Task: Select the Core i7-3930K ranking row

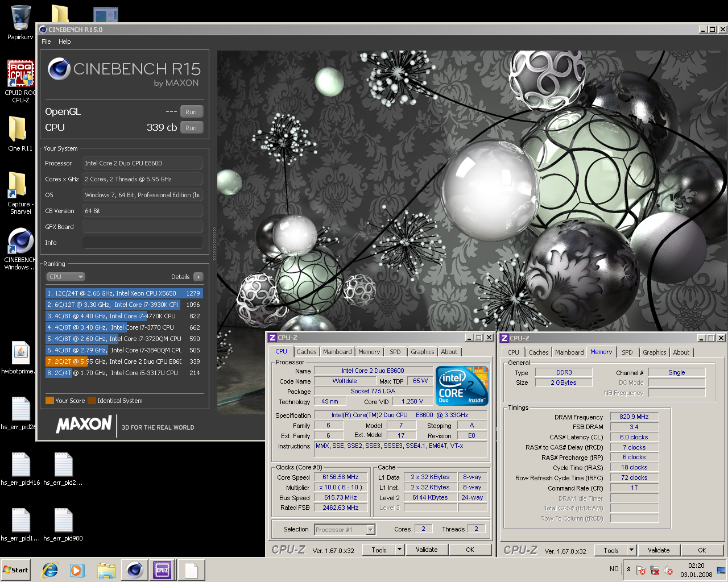Action: point(124,305)
